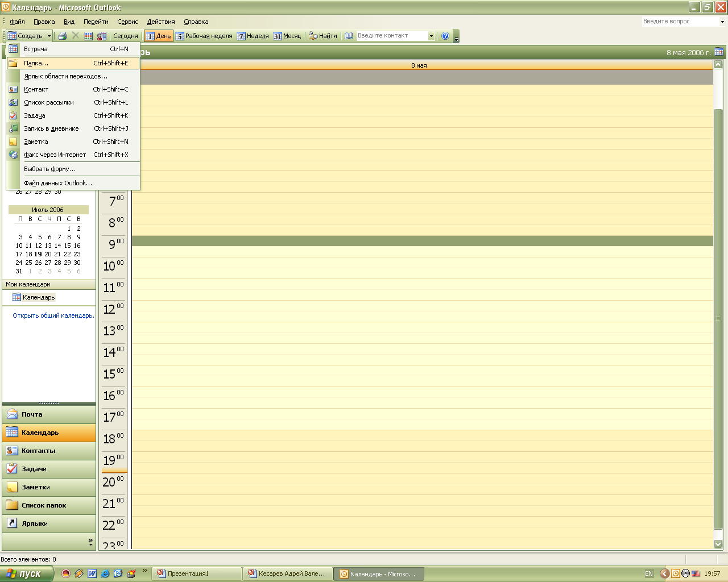The height and width of the screenshot is (582, 728).
Task: Open the Перейти menu
Action: pos(96,22)
